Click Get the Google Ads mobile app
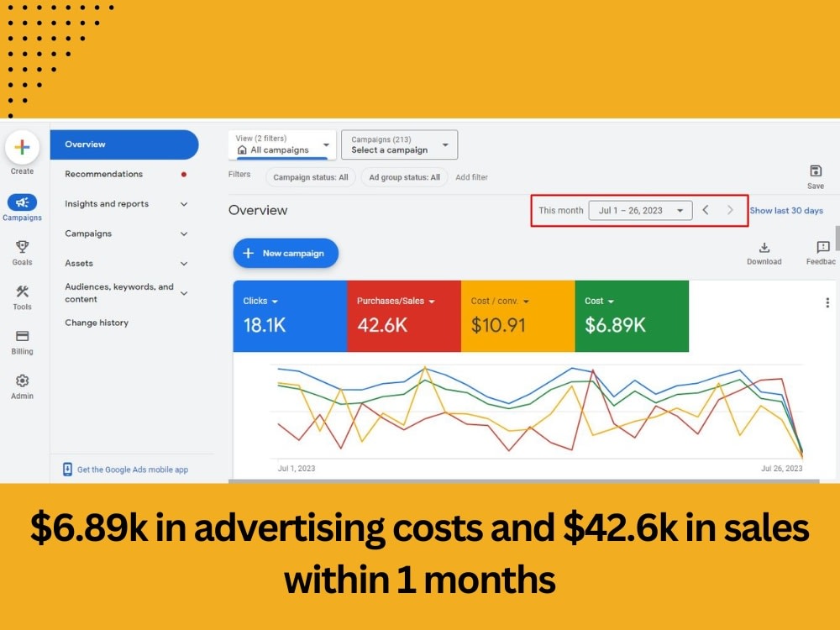840x630 pixels. coord(133,470)
